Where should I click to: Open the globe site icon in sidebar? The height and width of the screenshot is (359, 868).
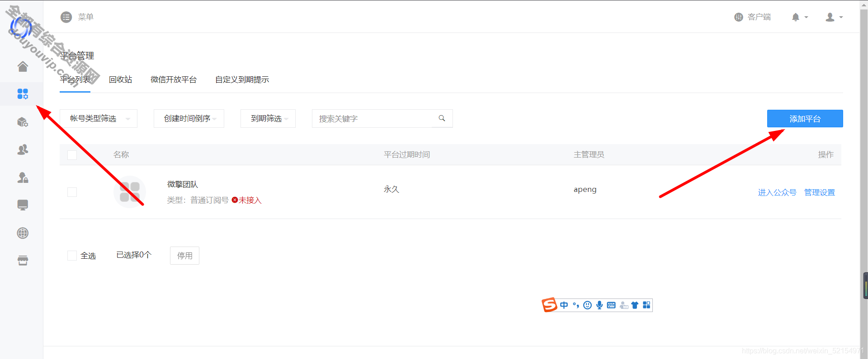(x=23, y=233)
